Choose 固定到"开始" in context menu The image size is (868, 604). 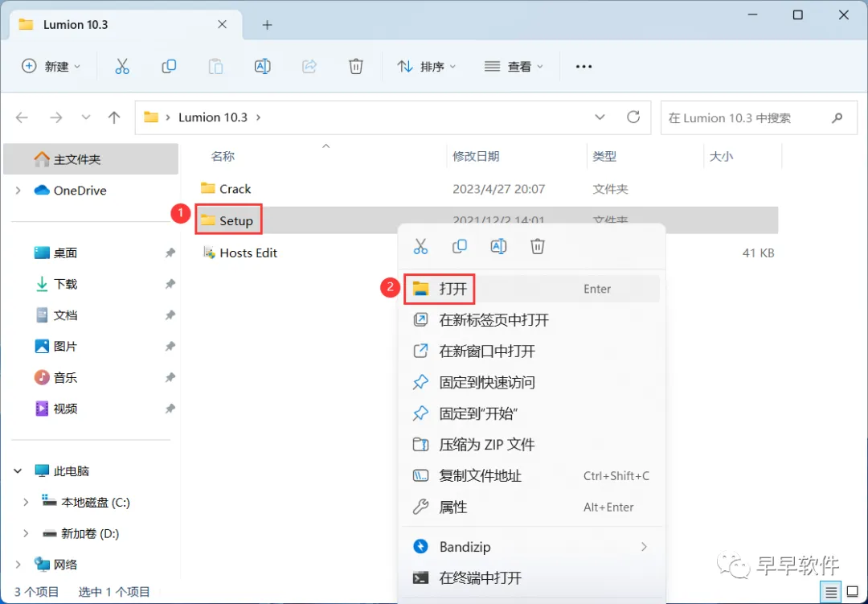coord(531,413)
